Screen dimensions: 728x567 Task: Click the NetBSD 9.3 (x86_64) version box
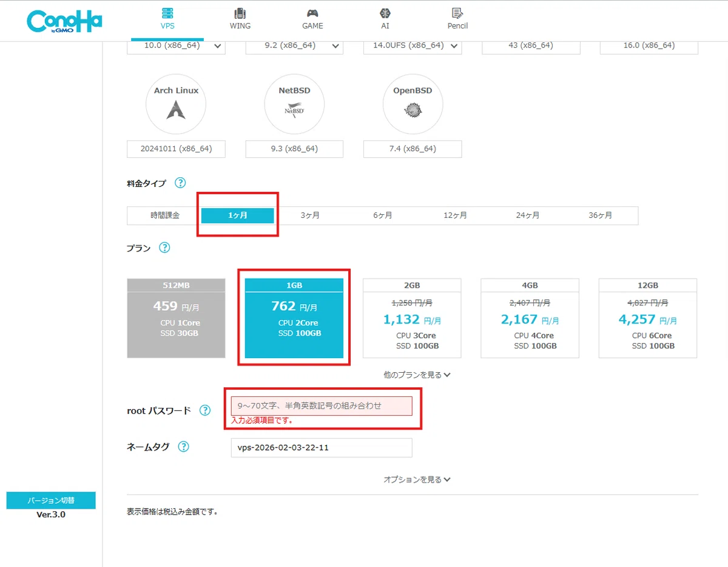[294, 149]
